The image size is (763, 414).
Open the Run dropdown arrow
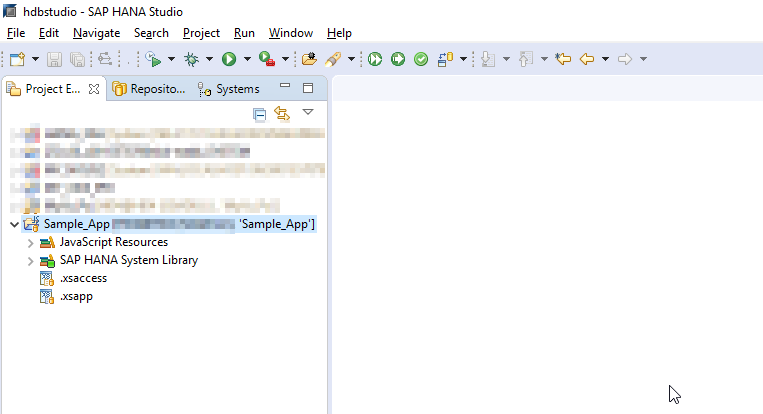click(247, 59)
